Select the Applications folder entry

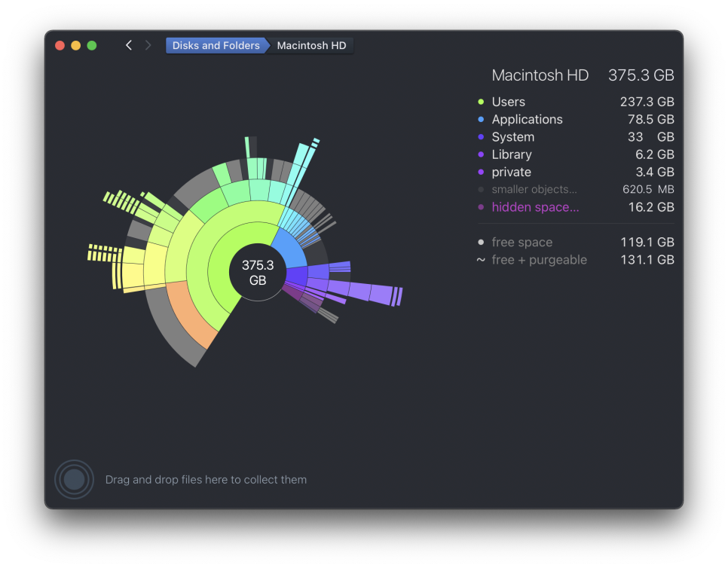[576, 119]
